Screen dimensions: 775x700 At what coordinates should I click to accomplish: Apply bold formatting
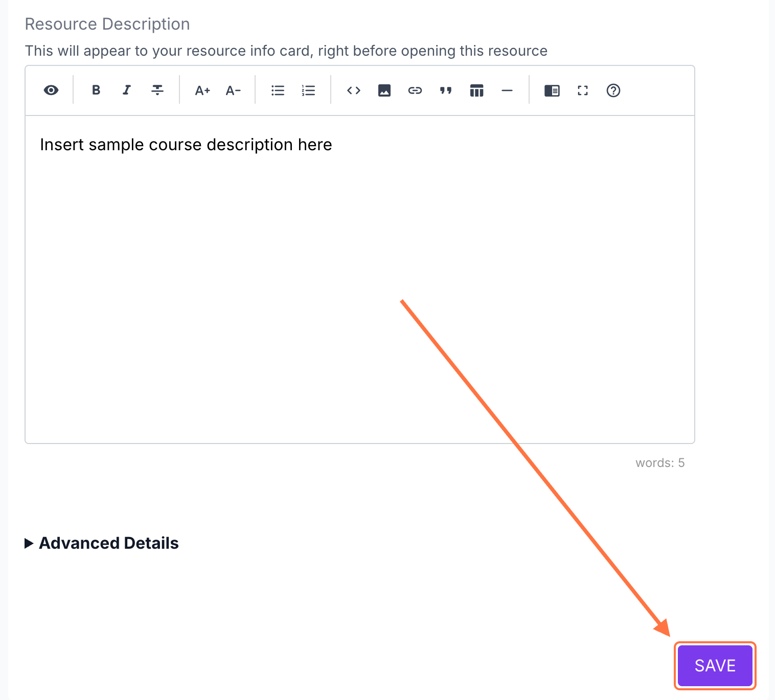click(x=96, y=90)
